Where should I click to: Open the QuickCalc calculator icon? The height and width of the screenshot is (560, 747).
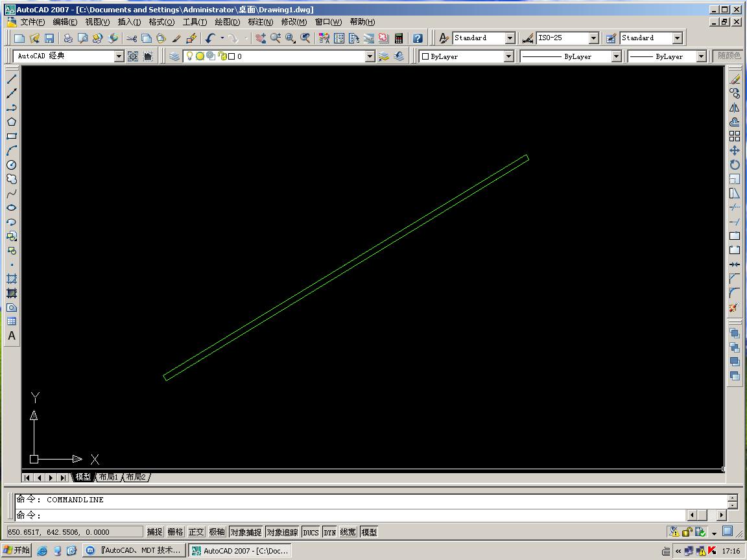[x=399, y=38]
